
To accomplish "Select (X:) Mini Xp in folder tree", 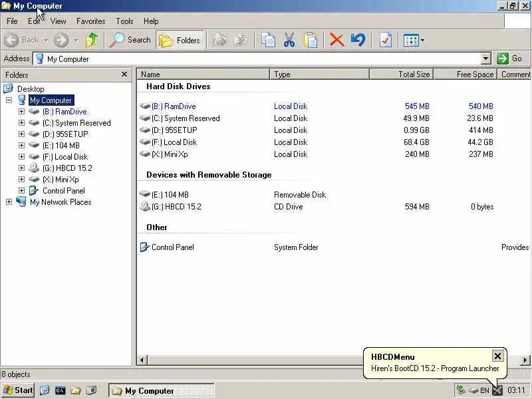I will [61, 179].
